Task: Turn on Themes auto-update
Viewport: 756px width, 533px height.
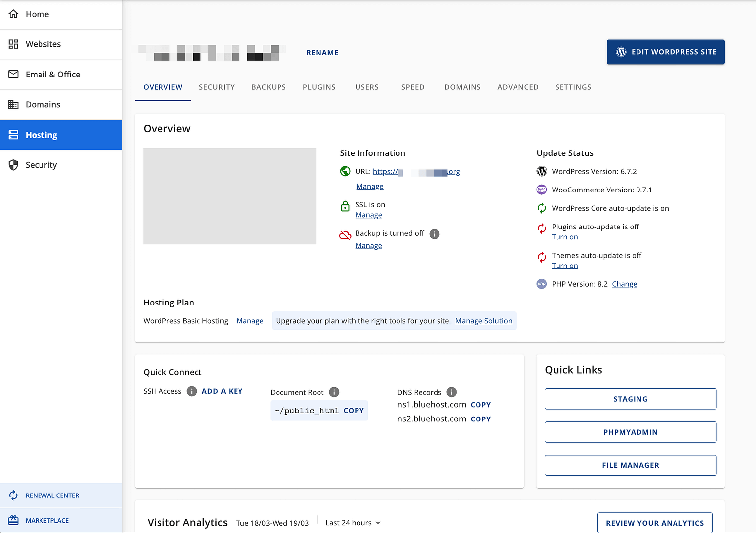Action: tap(565, 266)
